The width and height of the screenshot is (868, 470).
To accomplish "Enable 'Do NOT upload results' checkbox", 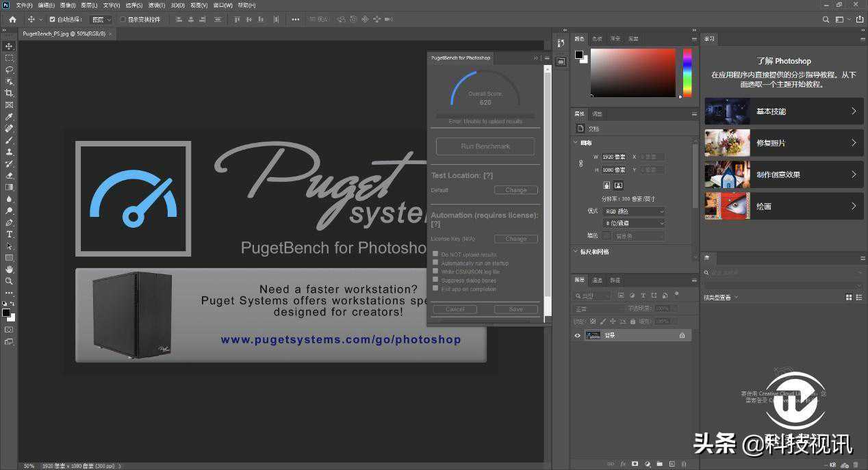I will pyautogui.click(x=435, y=254).
